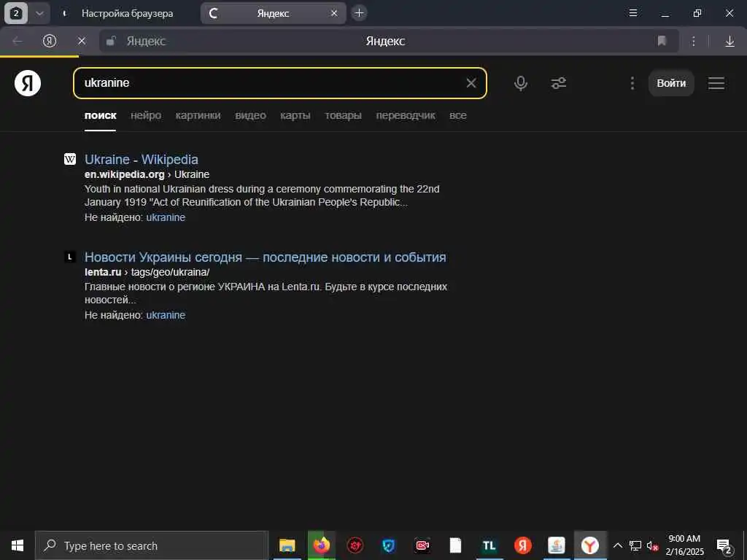Image resolution: width=747 pixels, height=560 pixels.
Task: Switch to the Настройка браузера tab
Action: 127,13
